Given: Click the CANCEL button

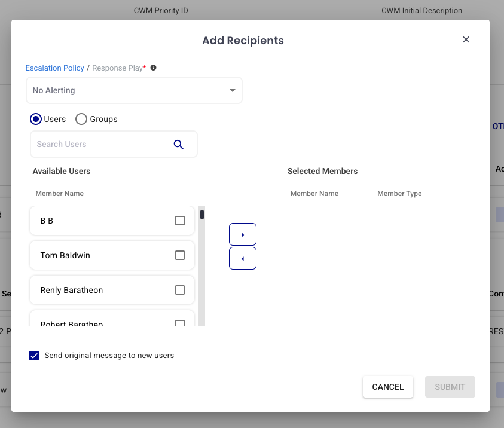Looking at the screenshot, I should pyautogui.click(x=388, y=387).
